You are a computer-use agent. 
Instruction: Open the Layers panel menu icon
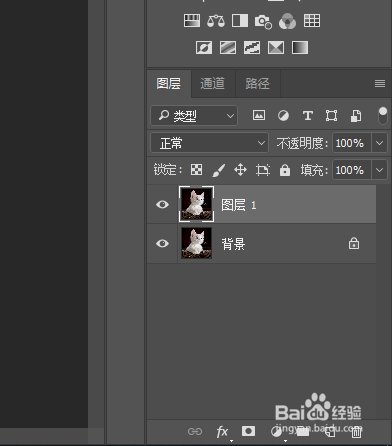click(380, 83)
